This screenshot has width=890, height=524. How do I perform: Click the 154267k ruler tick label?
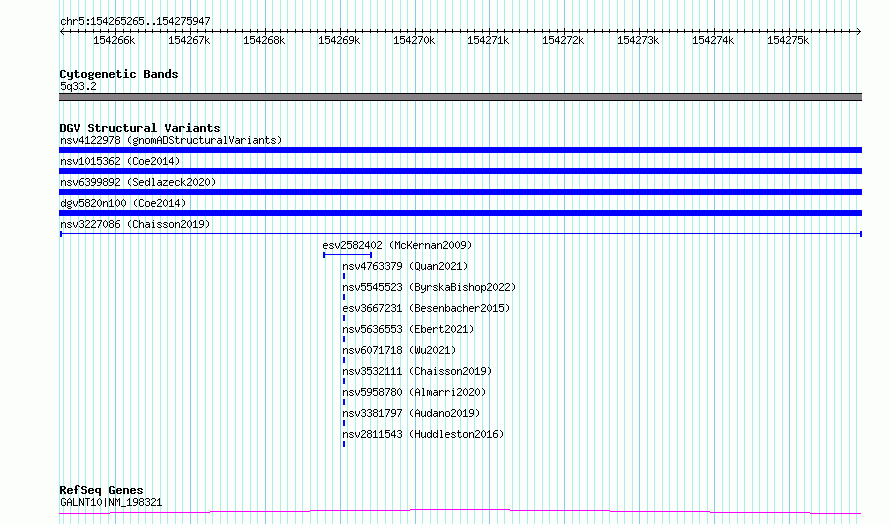tap(189, 40)
